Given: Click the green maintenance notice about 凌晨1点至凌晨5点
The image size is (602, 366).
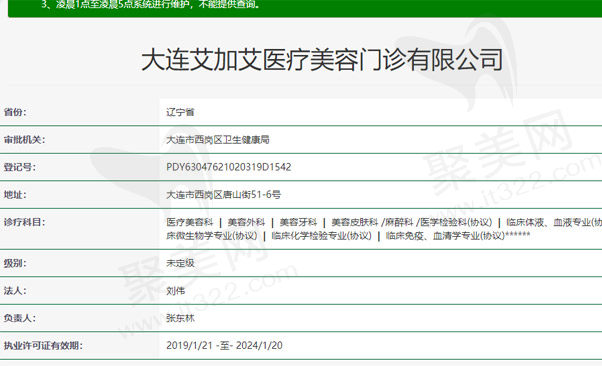Looking at the screenshot, I should pos(150,5).
